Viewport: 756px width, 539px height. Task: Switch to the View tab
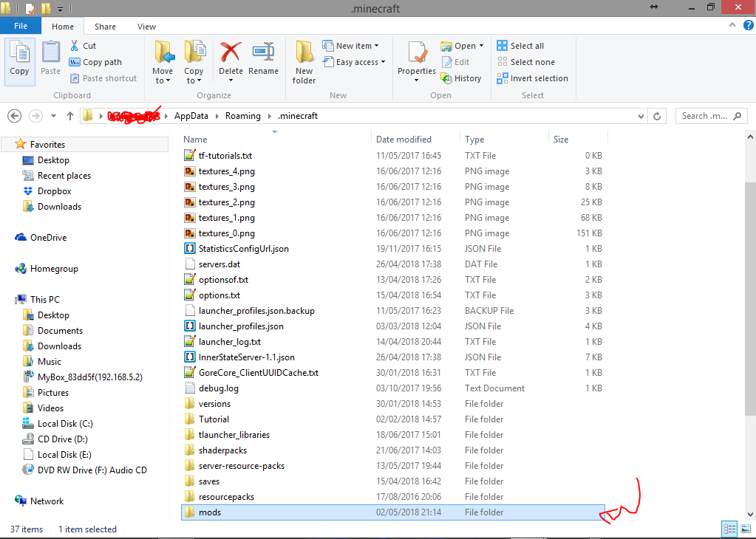pos(146,26)
